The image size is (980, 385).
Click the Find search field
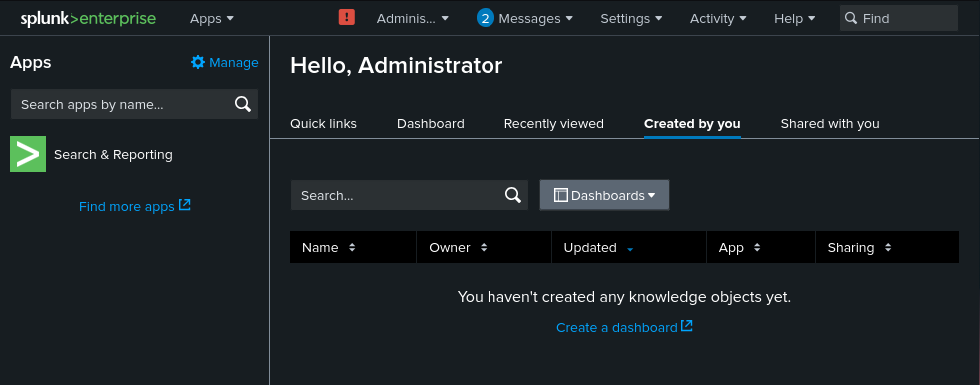point(899,18)
